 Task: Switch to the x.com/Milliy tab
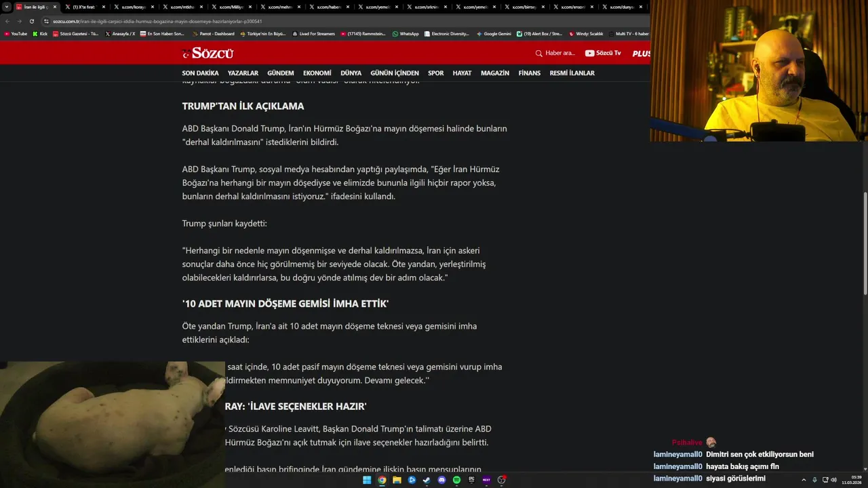click(231, 7)
